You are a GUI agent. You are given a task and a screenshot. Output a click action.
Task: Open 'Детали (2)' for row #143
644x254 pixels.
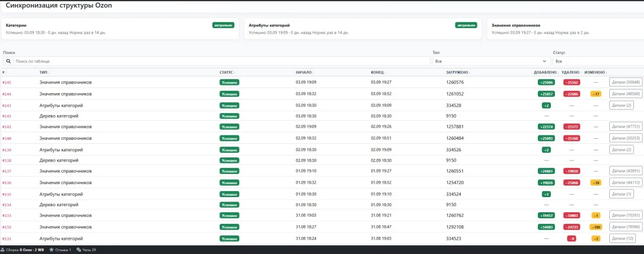621,105
